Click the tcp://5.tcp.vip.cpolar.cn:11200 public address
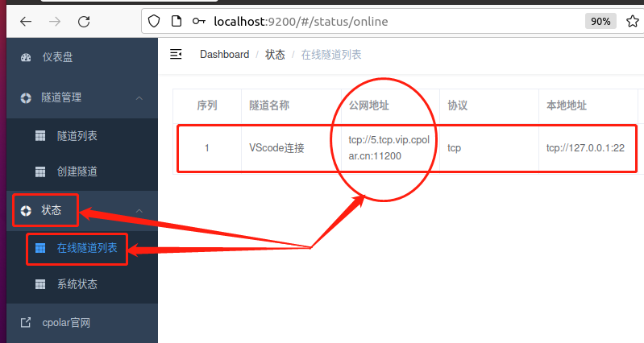The height and width of the screenshot is (343, 644). 389,147
